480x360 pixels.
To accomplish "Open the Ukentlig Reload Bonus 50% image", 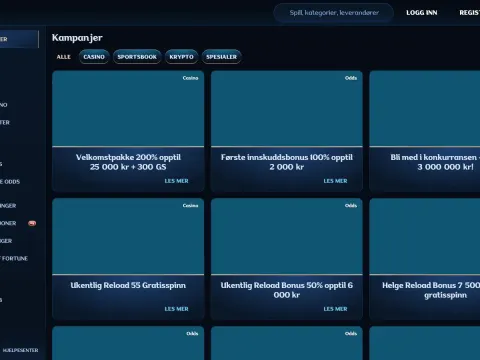I will pyautogui.click(x=287, y=236).
